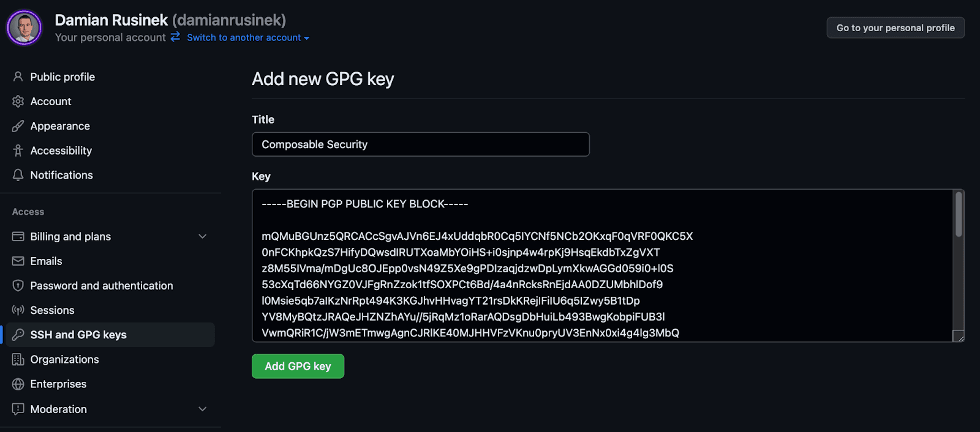Open the Switch to another account dropdown

point(248,38)
